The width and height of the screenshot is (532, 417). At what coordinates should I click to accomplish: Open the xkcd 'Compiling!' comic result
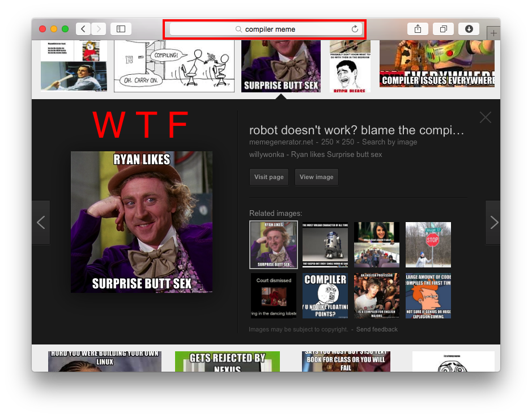pos(174,66)
